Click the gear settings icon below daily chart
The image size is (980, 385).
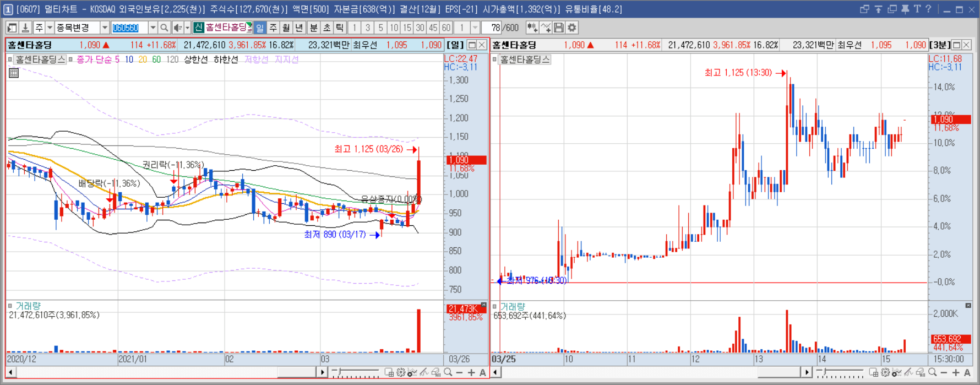click(x=401, y=373)
